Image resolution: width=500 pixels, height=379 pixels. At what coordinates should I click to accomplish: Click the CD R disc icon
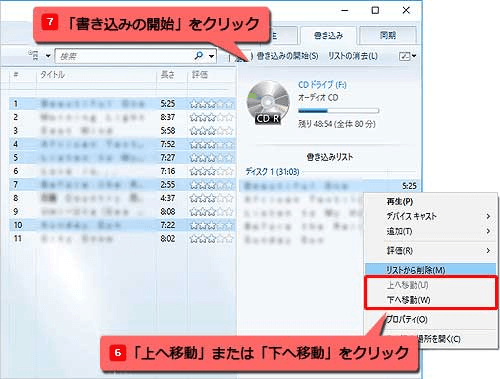[x=268, y=103]
